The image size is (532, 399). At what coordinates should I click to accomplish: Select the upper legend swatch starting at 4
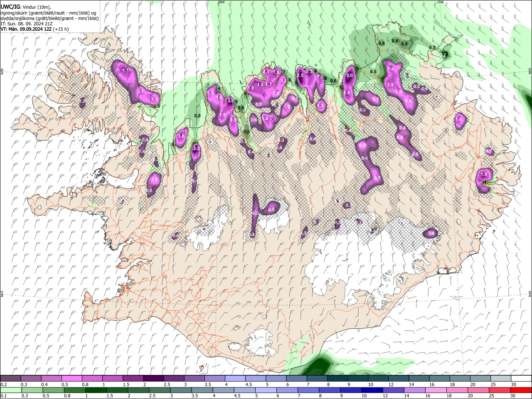[x=235, y=379]
